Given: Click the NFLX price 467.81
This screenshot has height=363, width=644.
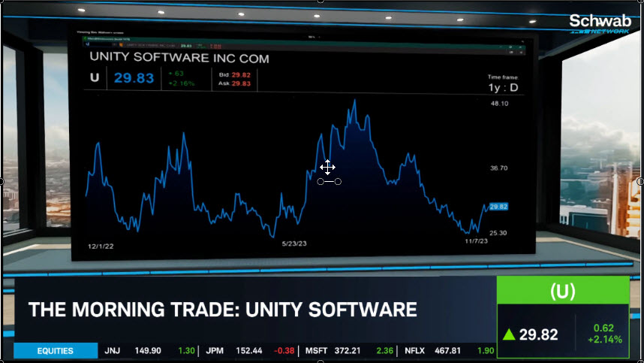Looking at the screenshot, I should [x=447, y=351].
